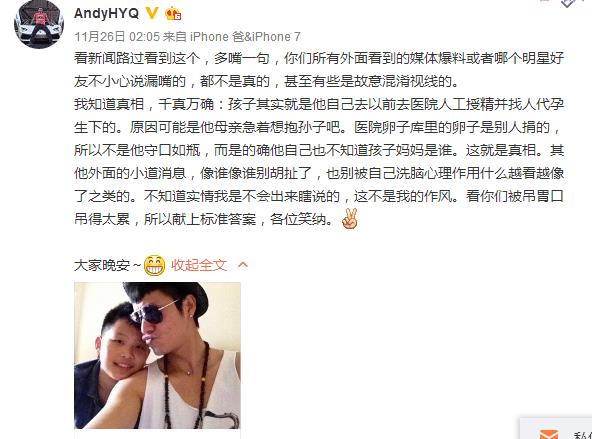Screen dimensions: 592x439
Task: Click the line starting 看新闻路过看到这个
Action: [x=319, y=58]
